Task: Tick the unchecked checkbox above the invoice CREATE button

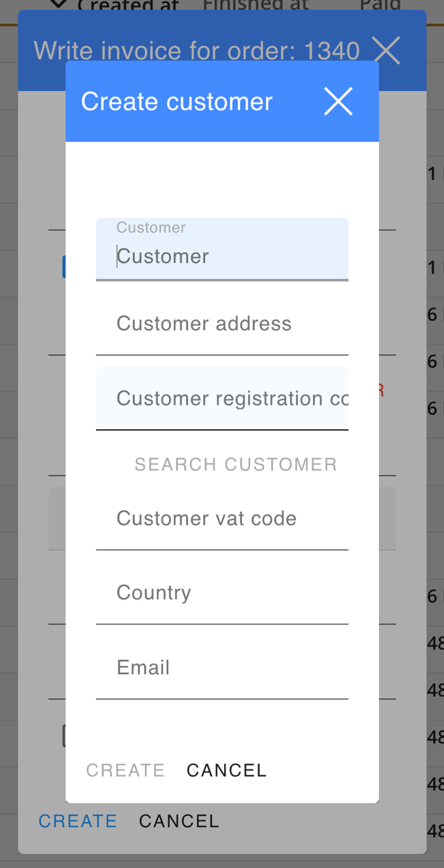Action: pyautogui.click(x=64, y=736)
